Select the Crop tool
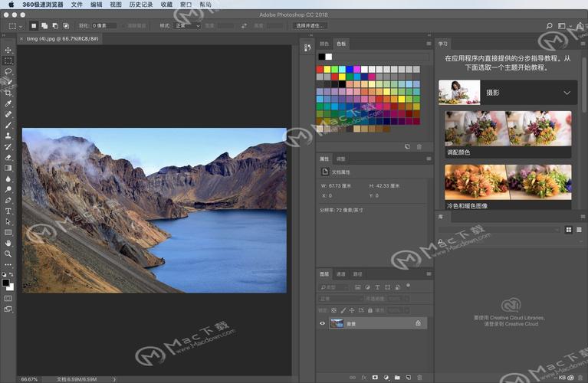This screenshot has width=588, height=383. tap(8, 93)
